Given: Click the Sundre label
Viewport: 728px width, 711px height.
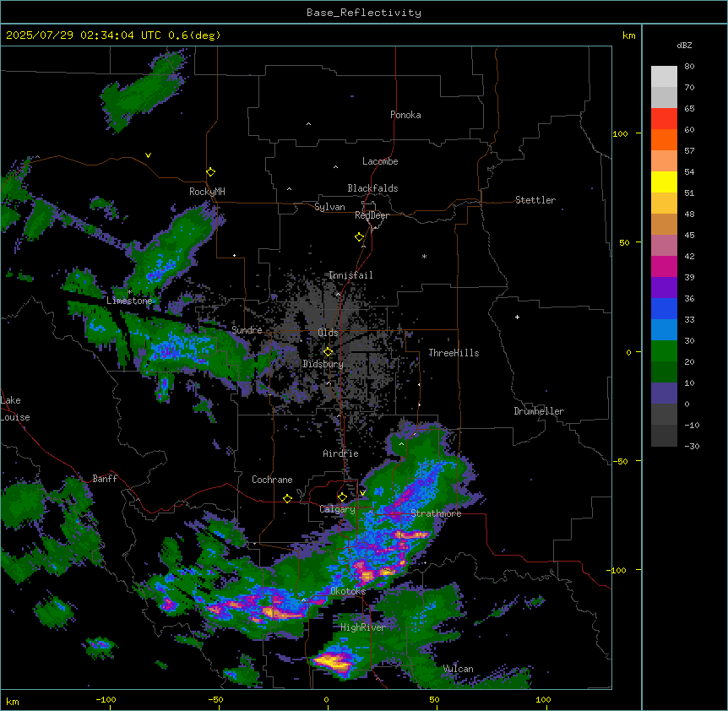Looking at the screenshot, I should 247,330.
